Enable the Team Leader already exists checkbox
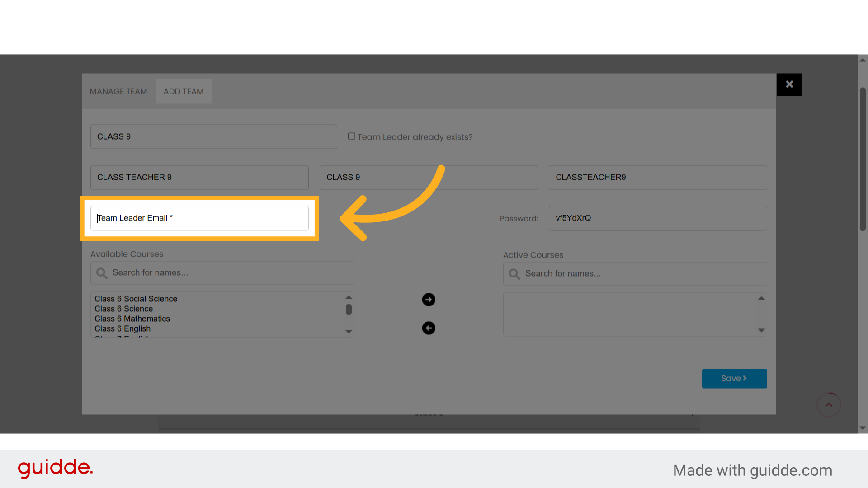The image size is (868, 488). (x=351, y=136)
